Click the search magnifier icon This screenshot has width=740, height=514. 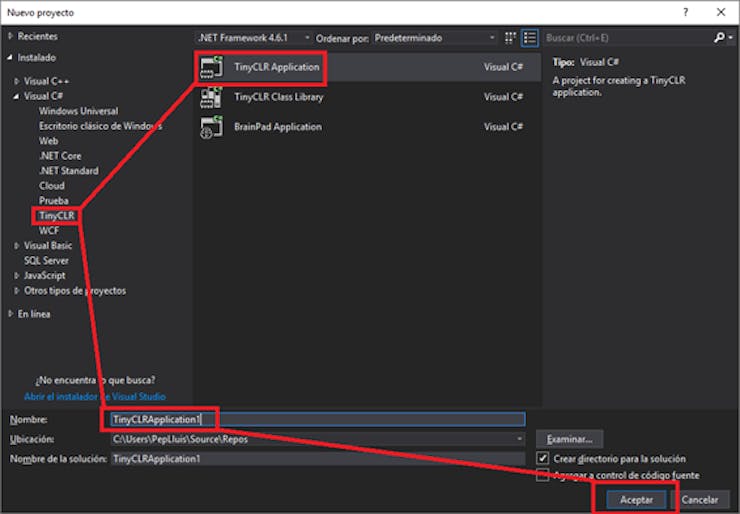(719, 38)
